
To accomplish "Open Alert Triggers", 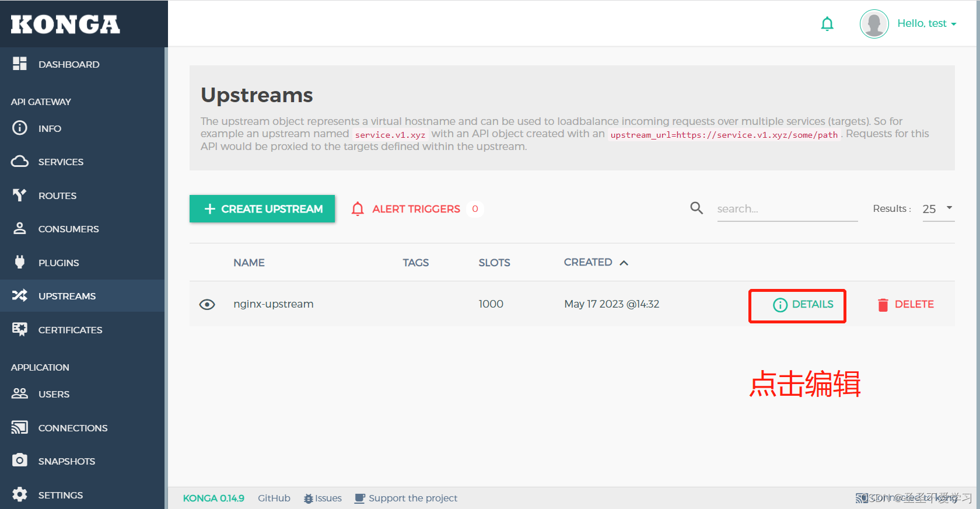I will click(x=416, y=209).
